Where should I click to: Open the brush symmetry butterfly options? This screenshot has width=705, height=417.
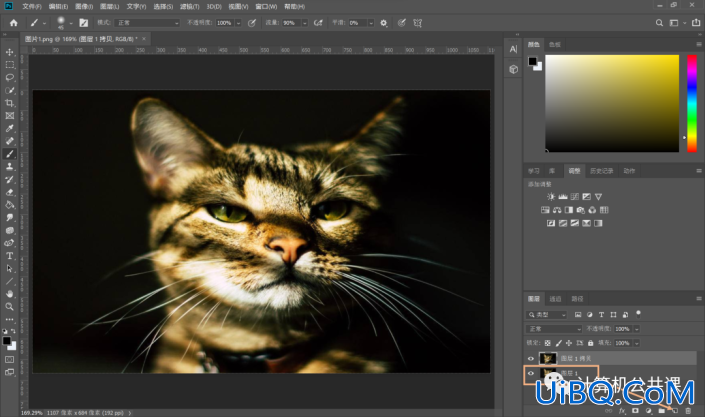pos(418,22)
